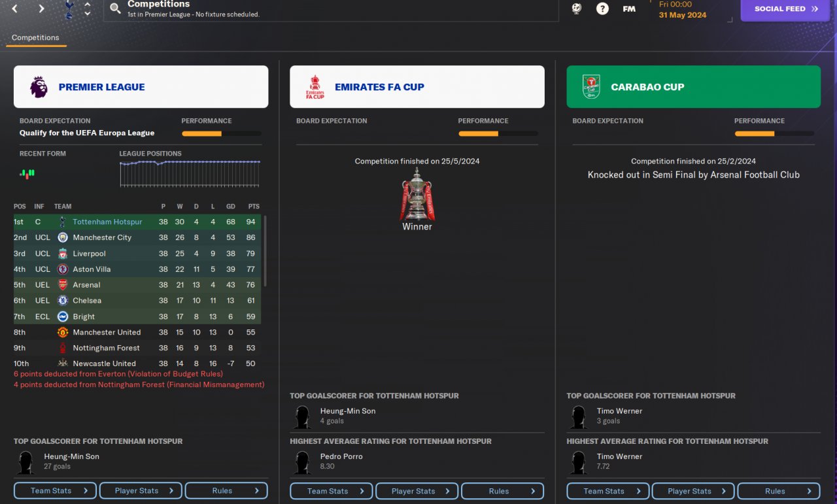Expand the Social Feed panel
Image resolution: width=837 pixels, height=504 pixels.
785,10
